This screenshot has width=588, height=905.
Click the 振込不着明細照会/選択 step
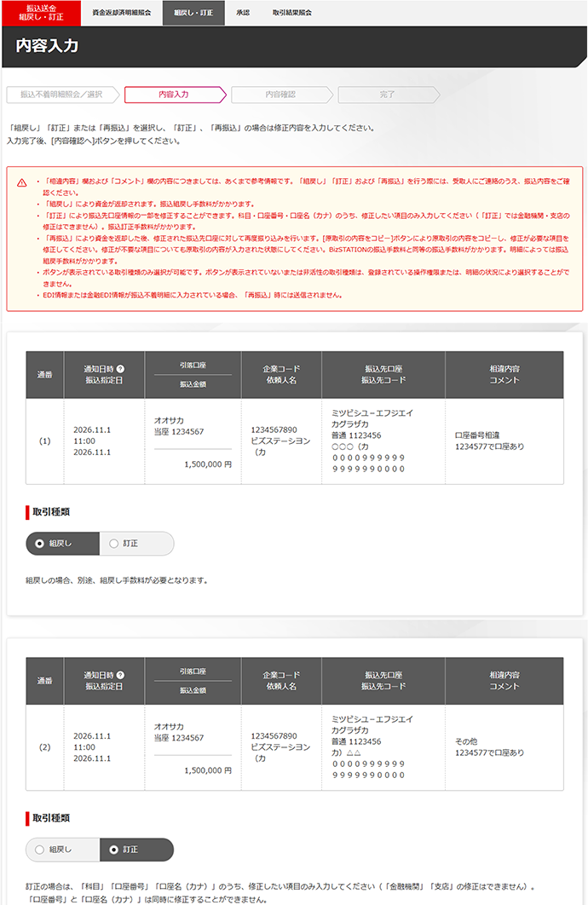click(61, 95)
